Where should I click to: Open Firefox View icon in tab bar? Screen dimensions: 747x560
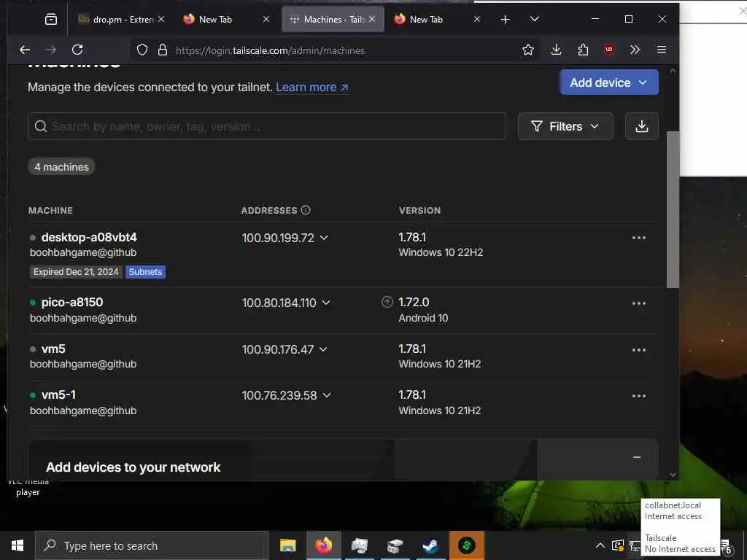coord(51,19)
